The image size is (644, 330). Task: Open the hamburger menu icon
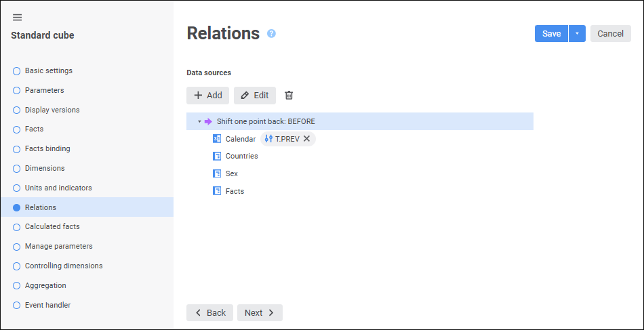(17, 17)
